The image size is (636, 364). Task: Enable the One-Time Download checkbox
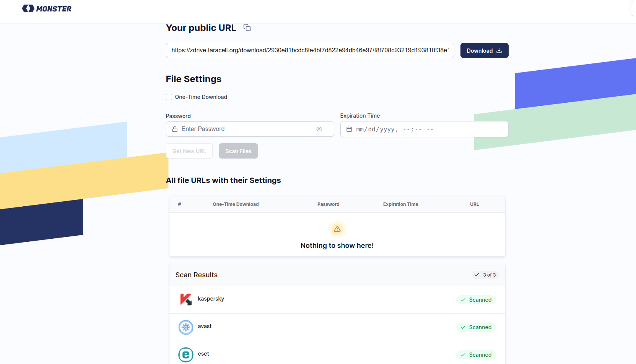pos(169,97)
